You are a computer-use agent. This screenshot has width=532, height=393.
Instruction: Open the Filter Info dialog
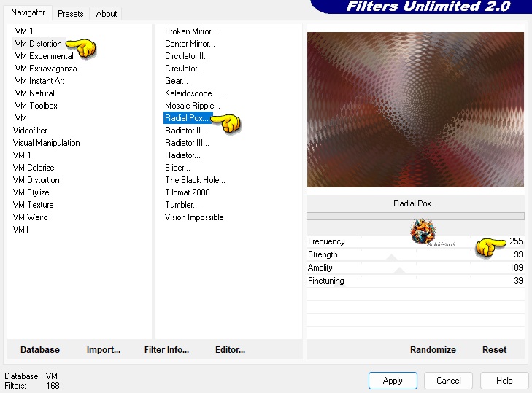tap(166, 350)
